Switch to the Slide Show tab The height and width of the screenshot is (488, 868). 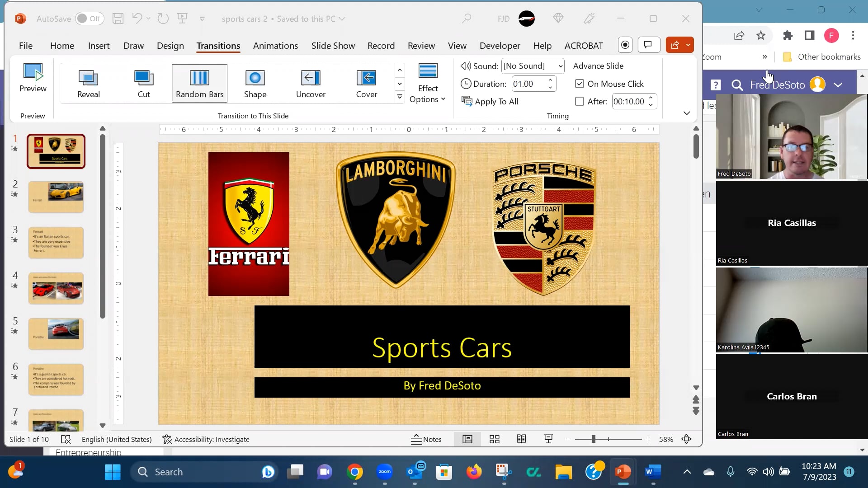(x=333, y=46)
